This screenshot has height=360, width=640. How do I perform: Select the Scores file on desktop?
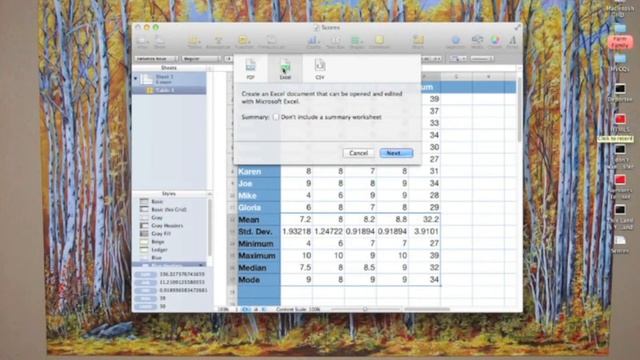point(620,245)
